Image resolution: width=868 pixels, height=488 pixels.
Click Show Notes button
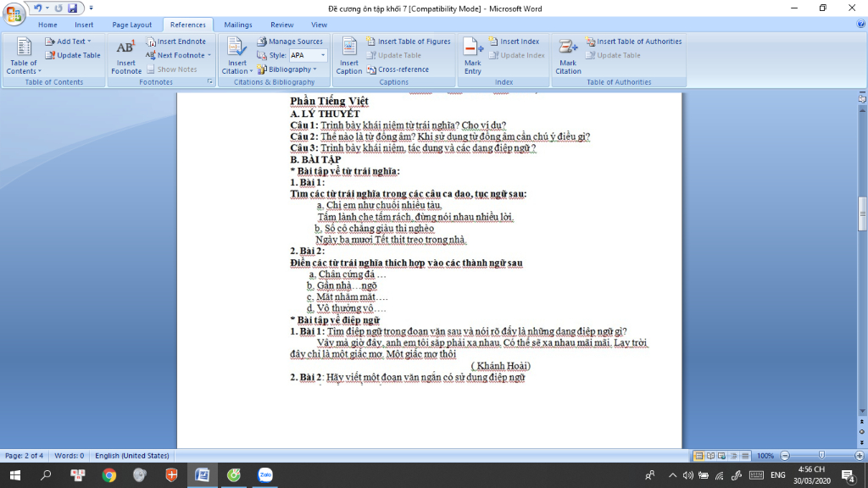click(171, 69)
